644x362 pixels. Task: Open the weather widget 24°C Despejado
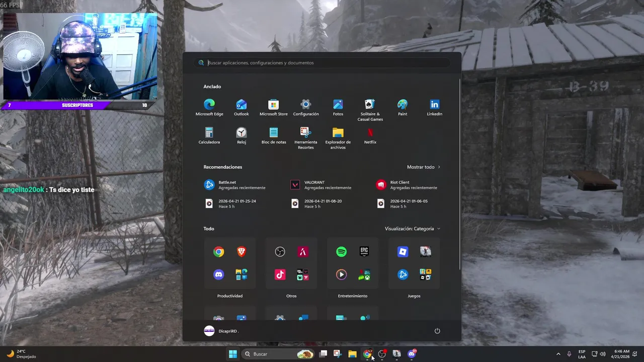click(21, 354)
